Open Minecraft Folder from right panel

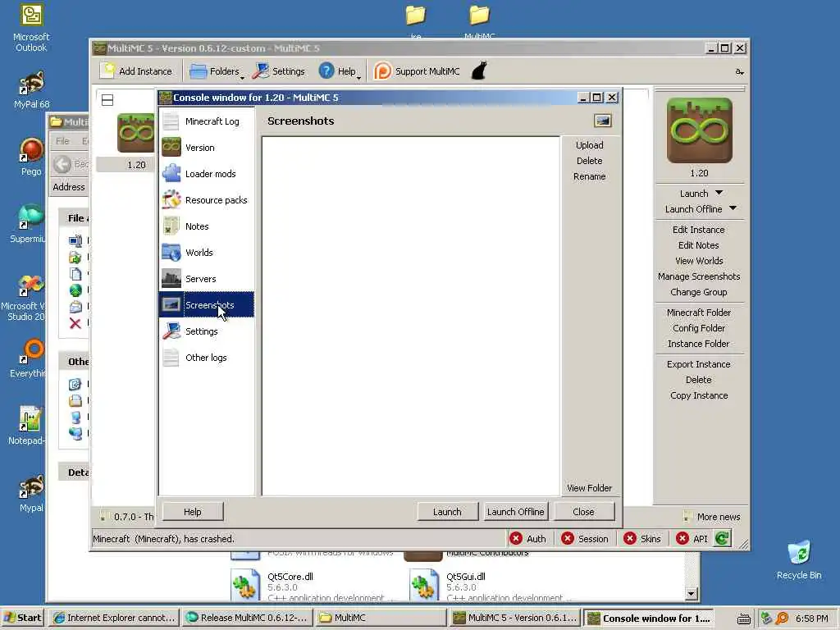(699, 313)
